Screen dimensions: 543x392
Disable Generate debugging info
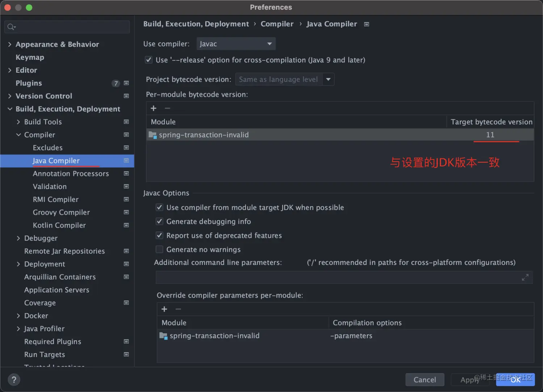pyautogui.click(x=159, y=221)
